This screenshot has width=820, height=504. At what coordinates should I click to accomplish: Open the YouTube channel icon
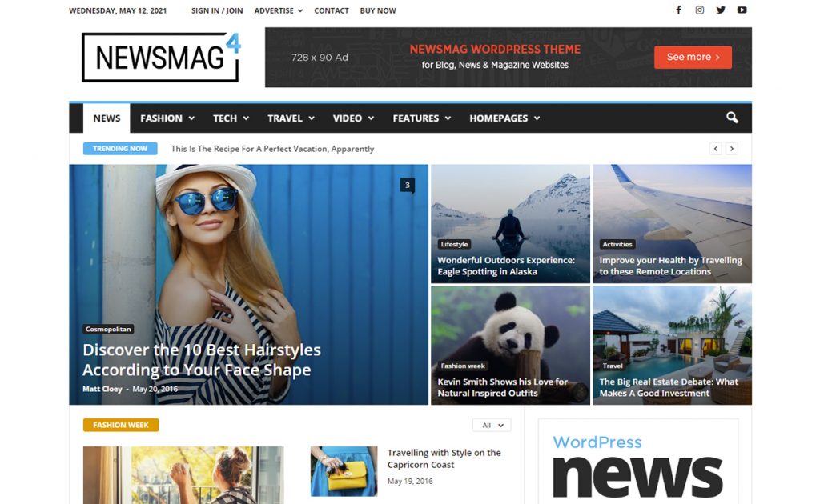(741, 10)
